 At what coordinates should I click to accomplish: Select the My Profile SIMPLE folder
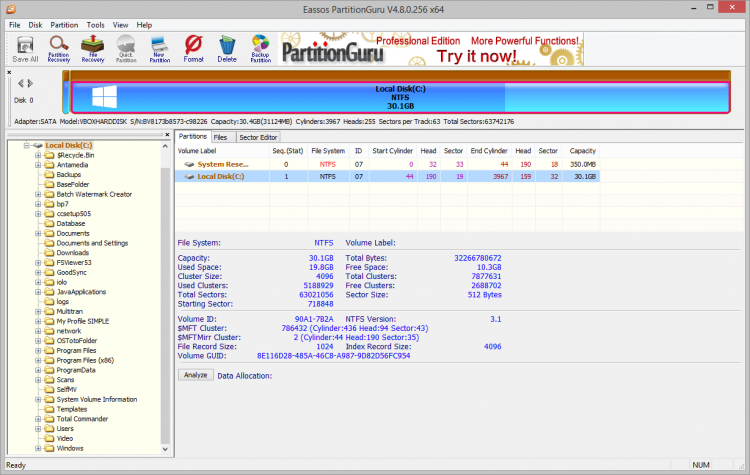(83, 321)
